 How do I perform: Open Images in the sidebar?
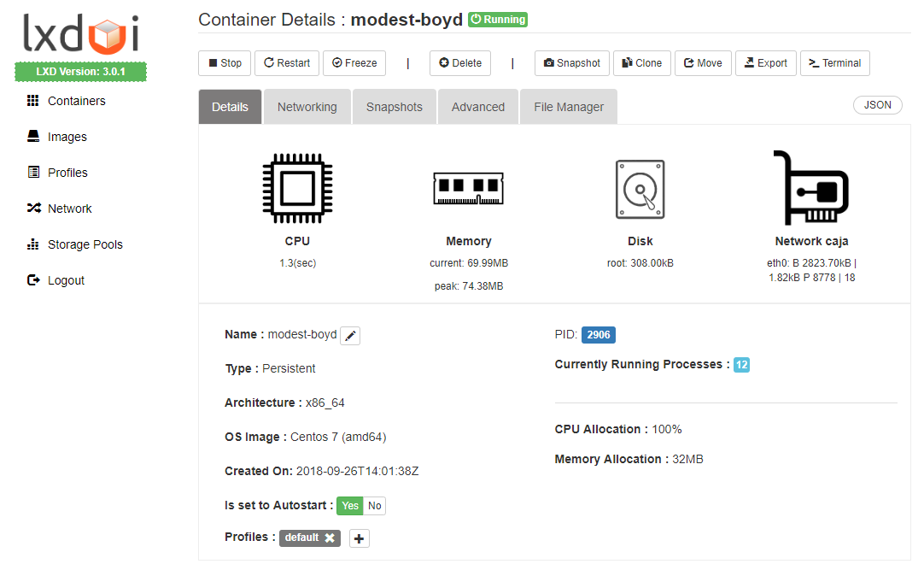[x=67, y=137]
